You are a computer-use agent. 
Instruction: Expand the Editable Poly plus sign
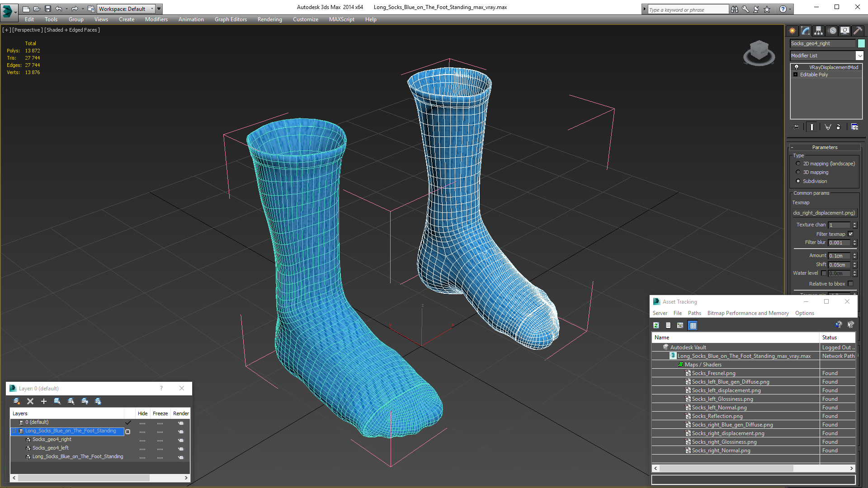pyautogui.click(x=796, y=75)
